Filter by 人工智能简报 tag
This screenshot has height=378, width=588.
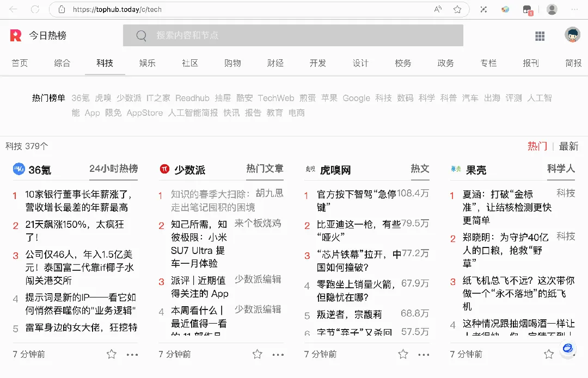pos(193,113)
